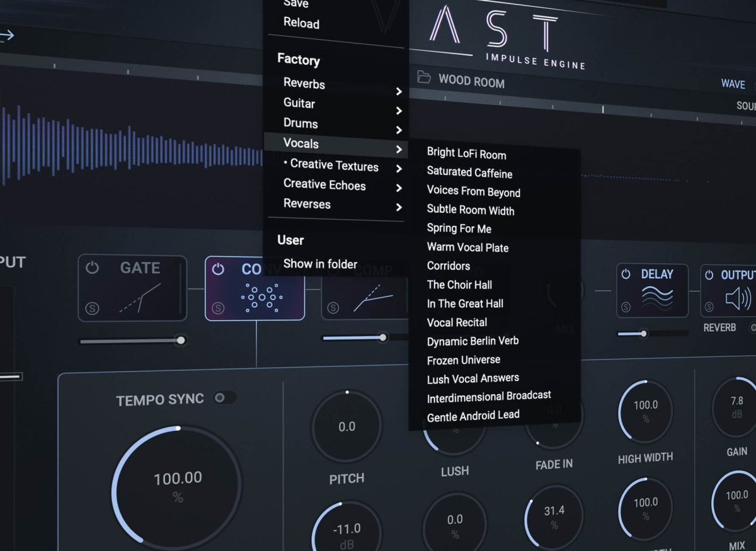756x551 pixels.
Task: Expand the Creative Textures submenu arrow
Action: [399, 169]
